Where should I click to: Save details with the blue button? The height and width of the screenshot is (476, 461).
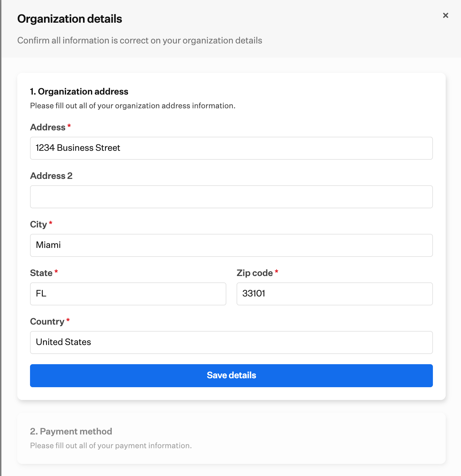pyautogui.click(x=231, y=376)
